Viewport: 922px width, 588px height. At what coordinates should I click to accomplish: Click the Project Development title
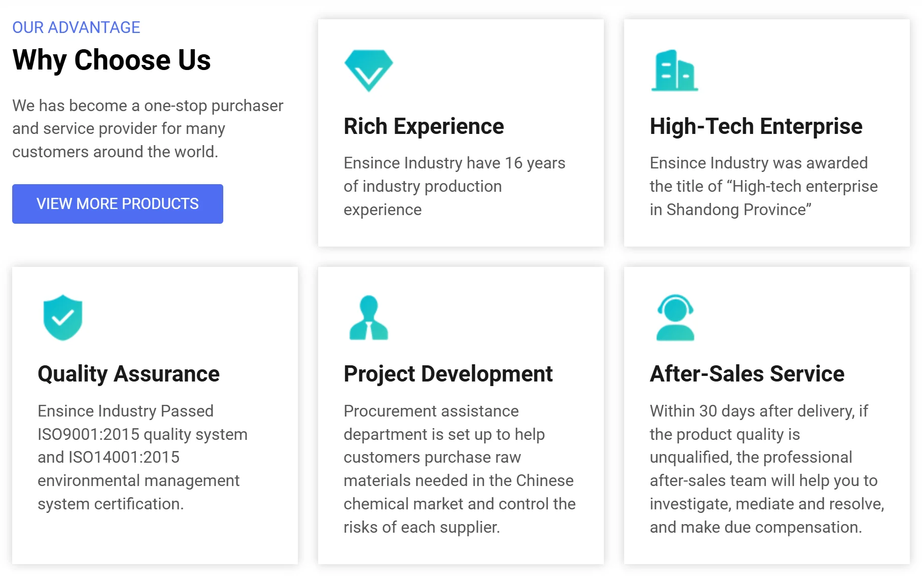(448, 374)
